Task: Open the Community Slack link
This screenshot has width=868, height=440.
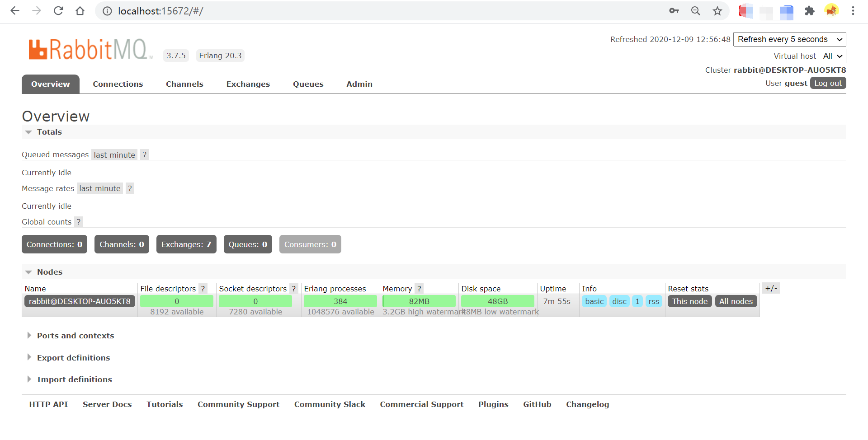Action: (x=330, y=404)
